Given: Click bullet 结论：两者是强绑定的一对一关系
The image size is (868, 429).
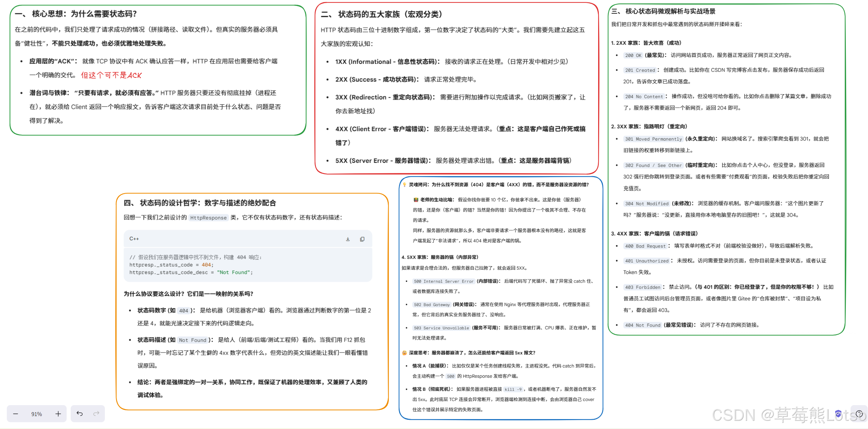Looking at the screenshot, I should (252, 388).
